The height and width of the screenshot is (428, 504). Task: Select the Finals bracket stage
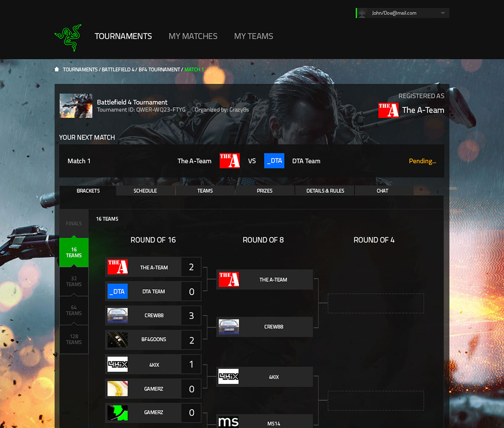[74, 223]
